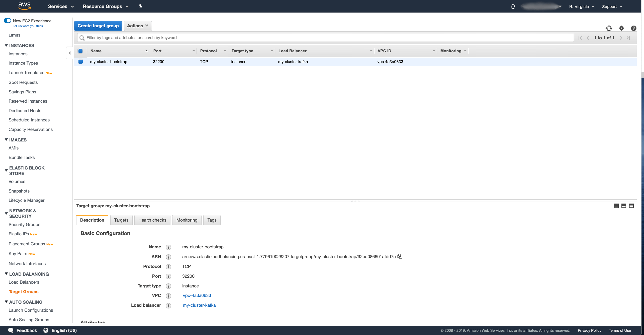Go to first page of results
Viewport: 644px width, 335px height.
(580, 38)
